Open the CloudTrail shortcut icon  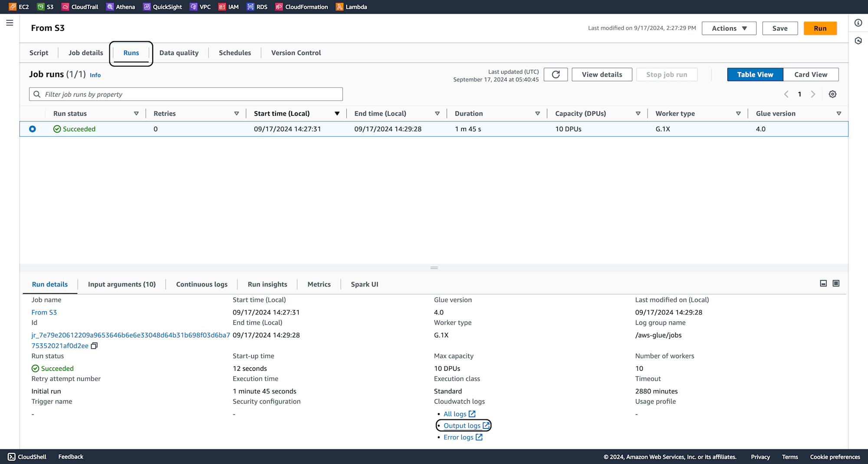coord(65,7)
